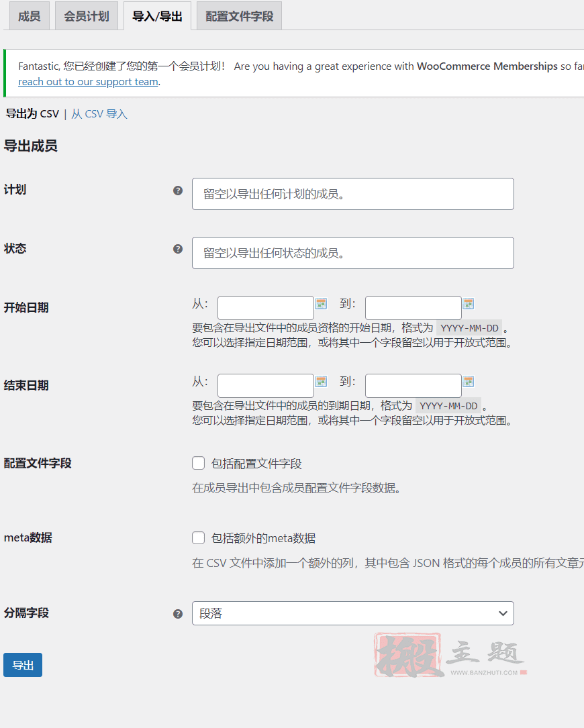Focus the 状态 selection input field
This screenshot has width=584, height=728.
click(x=353, y=253)
